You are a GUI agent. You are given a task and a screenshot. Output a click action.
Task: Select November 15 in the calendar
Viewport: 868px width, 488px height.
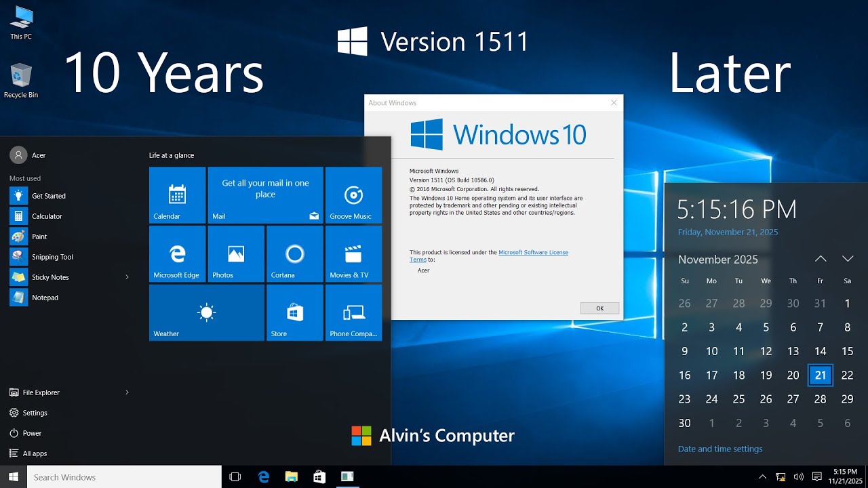tap(848, 351)
